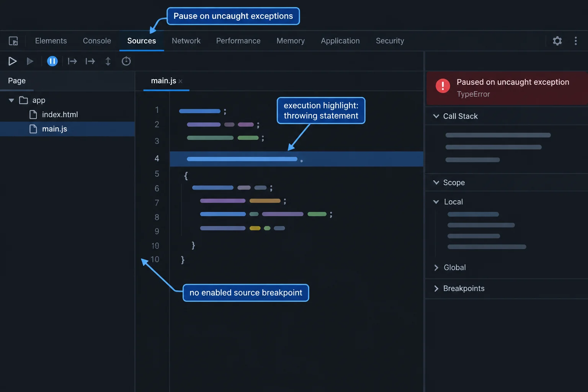Click the inspect element picker icon
The height and width of the screenshot is (392, 588).
tap(13, 41)
